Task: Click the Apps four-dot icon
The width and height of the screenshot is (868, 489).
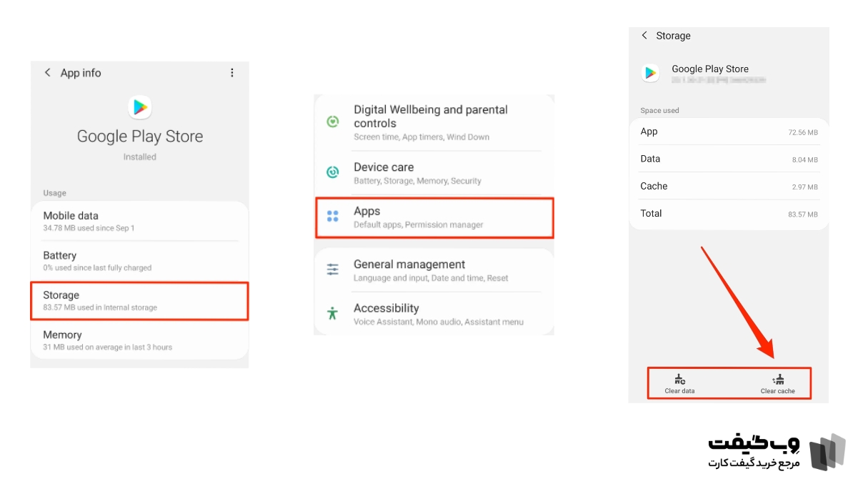Action: pyautogui.click(x=332, y=216)
